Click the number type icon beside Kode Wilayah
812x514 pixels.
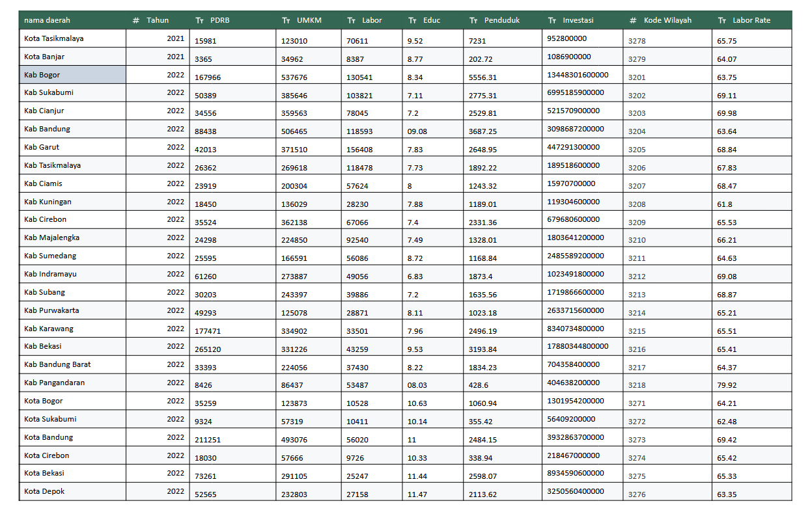pyautogui.click(x=633, y=20)
